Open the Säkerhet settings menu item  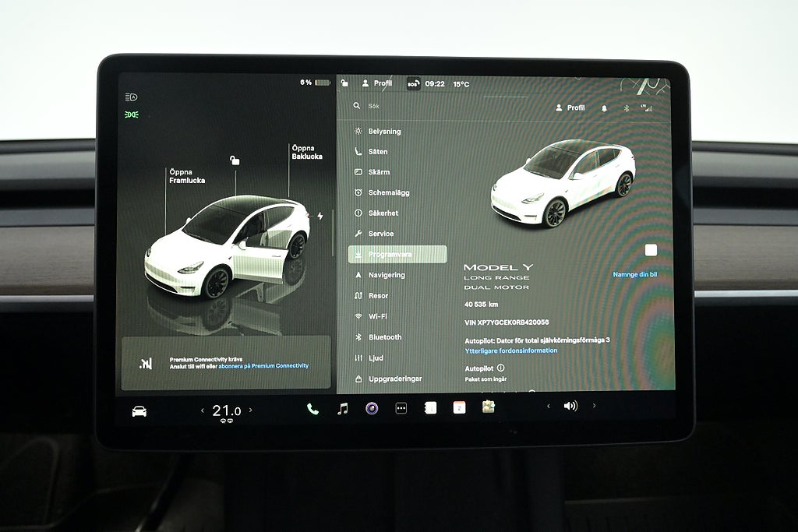tap(383, 213)
